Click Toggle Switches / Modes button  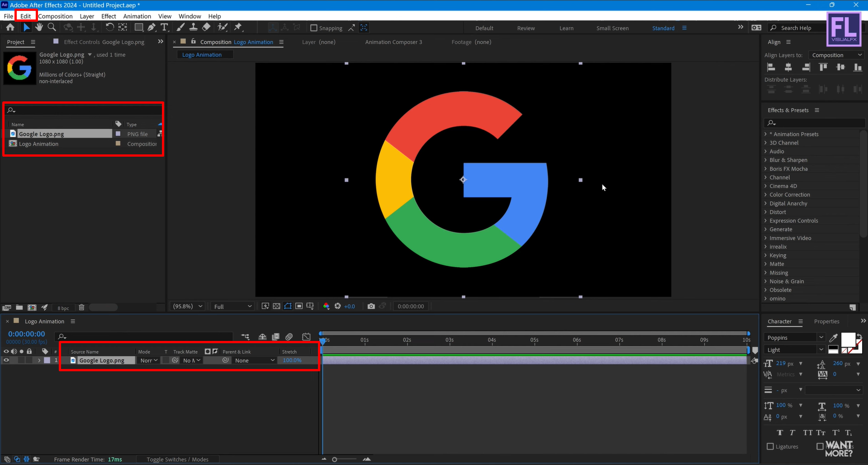coord(177,460)
